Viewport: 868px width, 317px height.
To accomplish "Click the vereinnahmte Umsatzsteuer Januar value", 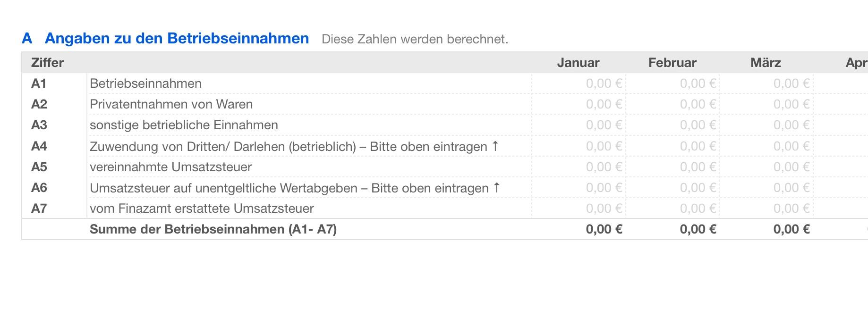I will pos(604,167).
